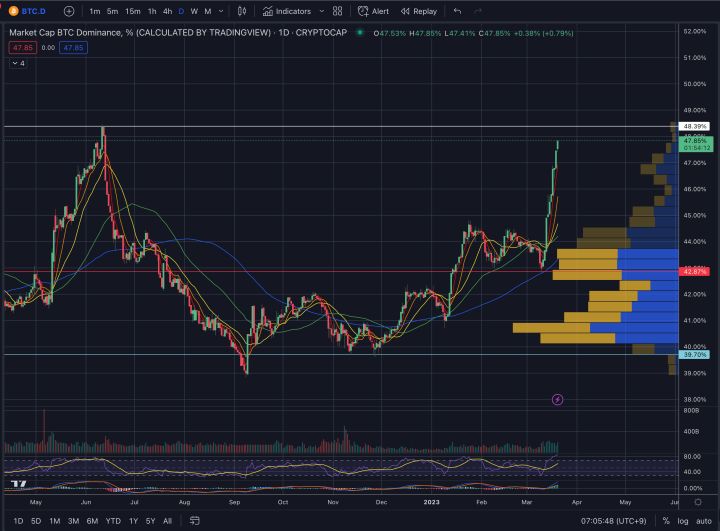The height and width of the screenshot is (531, 720).
Task: Select the 5m timeframe
Action: coord(112,11)
